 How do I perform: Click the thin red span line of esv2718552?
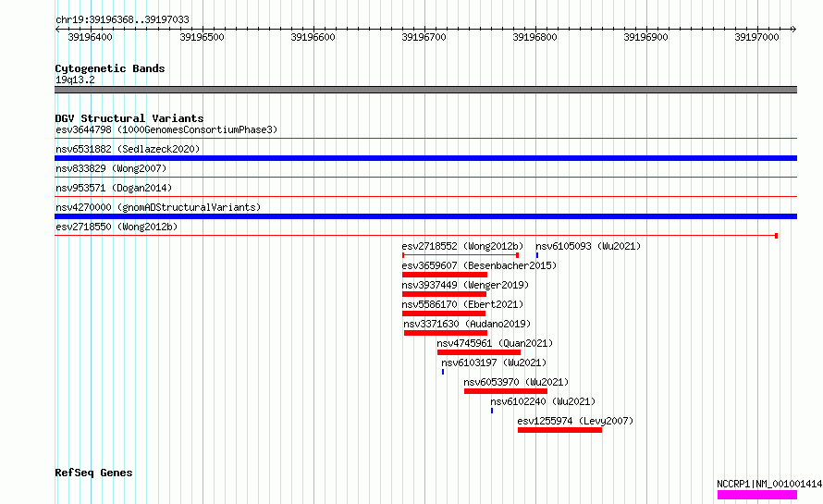pos(461,255)
